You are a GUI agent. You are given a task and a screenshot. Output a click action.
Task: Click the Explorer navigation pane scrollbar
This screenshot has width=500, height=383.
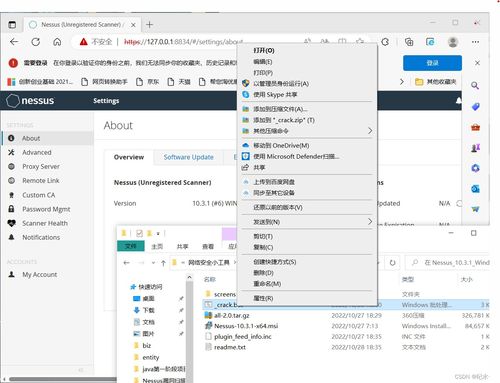(x=189, y=328)
